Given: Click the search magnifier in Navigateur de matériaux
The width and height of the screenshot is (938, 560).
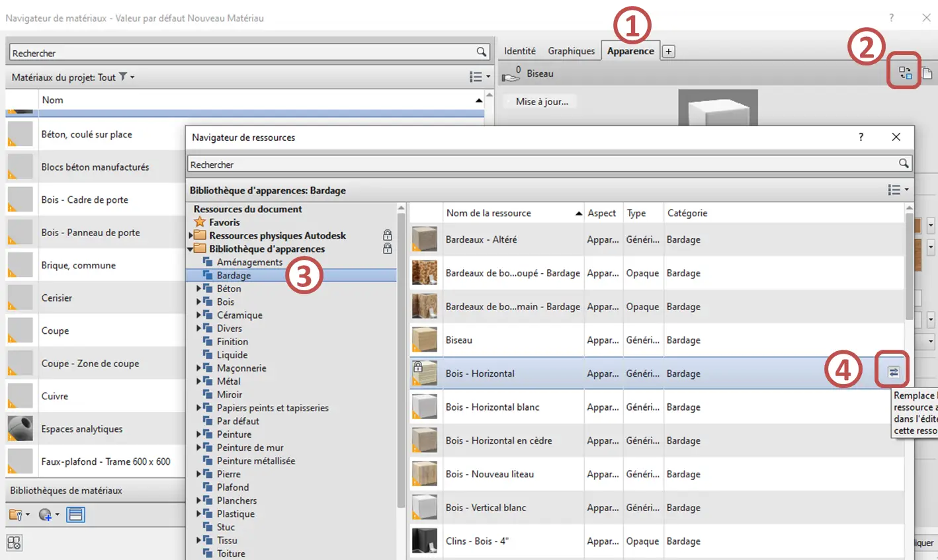Looking at the screenshot, I should click(482, 52).
